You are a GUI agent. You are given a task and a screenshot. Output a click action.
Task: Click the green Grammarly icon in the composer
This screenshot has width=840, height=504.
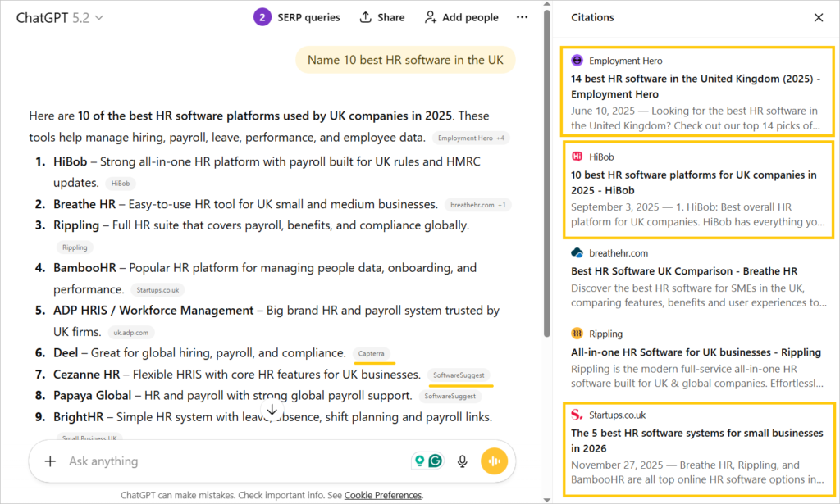tap(436, 461)
